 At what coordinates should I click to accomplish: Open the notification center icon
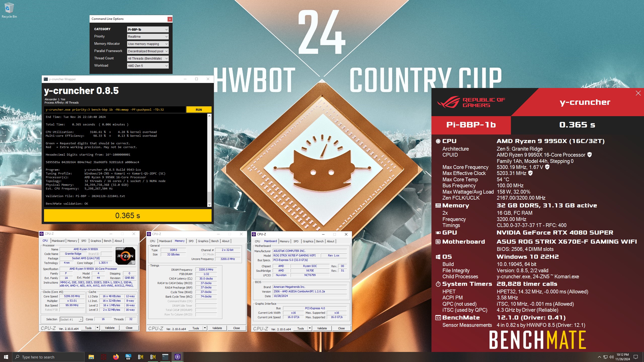pyautogui.click(x=636, y=357)
